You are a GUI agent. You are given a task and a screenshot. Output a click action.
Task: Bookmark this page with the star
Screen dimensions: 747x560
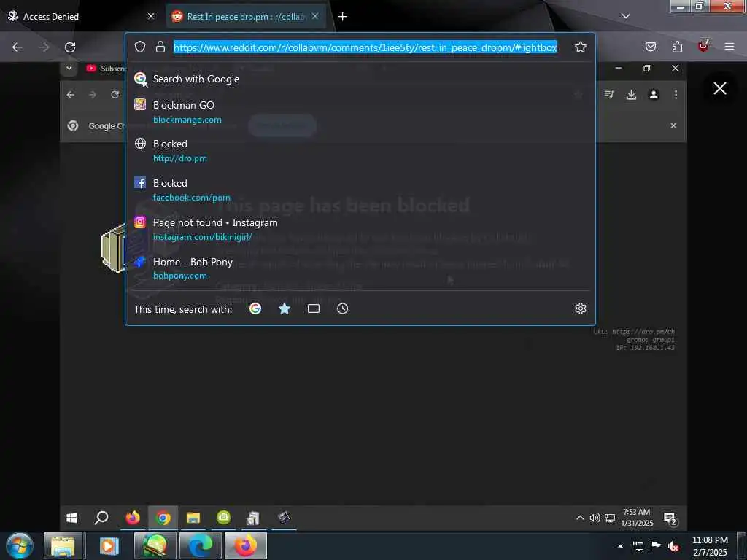pos(580,47)
